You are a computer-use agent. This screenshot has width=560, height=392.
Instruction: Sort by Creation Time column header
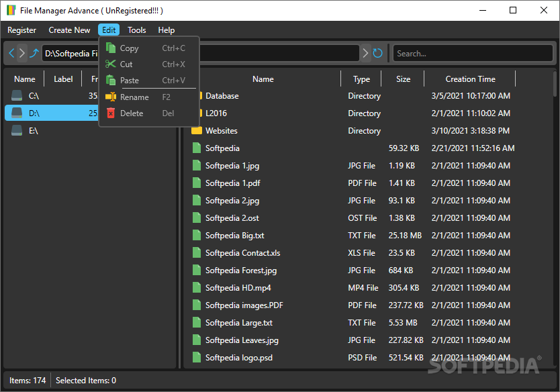pyautogui.click(x=470, y=79)
